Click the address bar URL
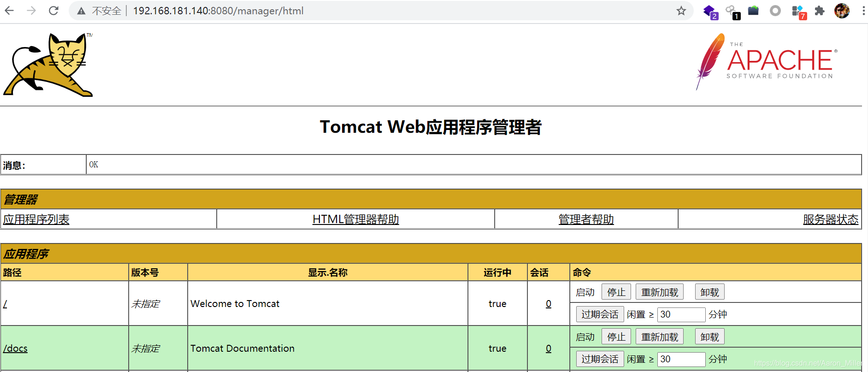This screenshot has height=372, width=868. (218, 11)
